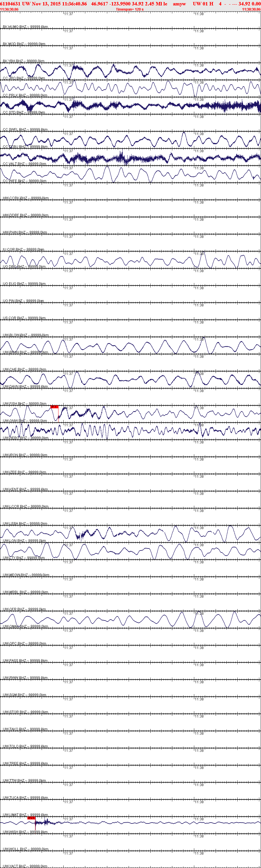Click the red iP pick flag on GNW trace
This screenshot has width=261, height=868.
coord(54,407)
